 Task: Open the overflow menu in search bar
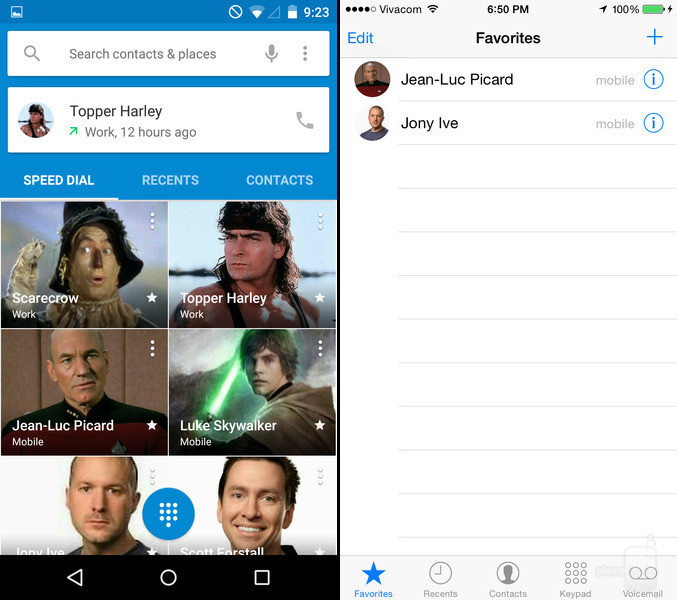coord(305,54)
